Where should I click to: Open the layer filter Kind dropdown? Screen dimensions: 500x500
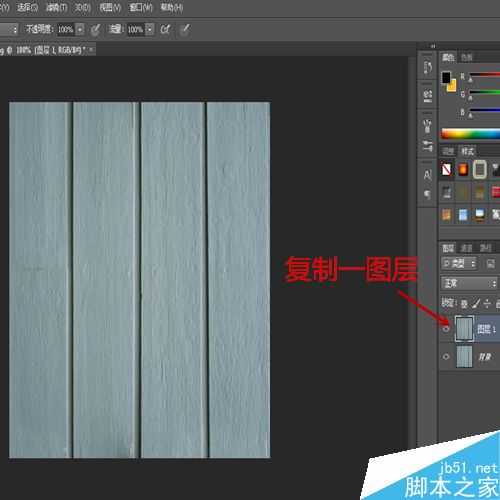tap(459, 264)
